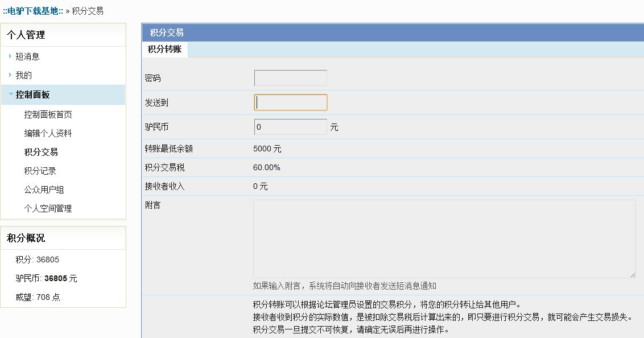Switch to the 积分转账 tab

click(164, 50)
